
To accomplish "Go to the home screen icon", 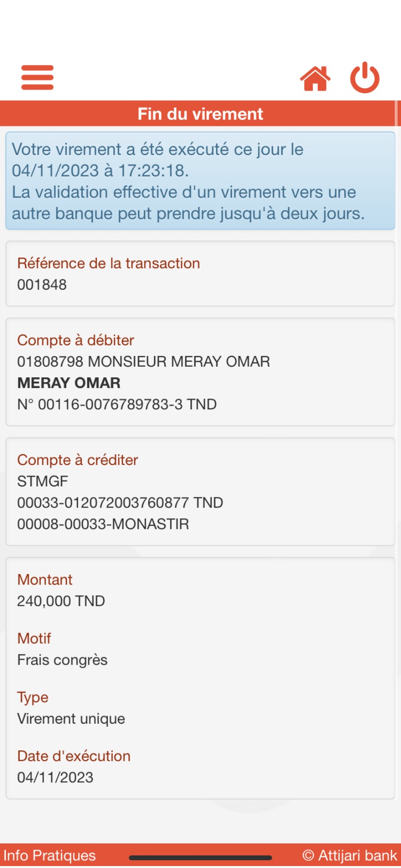I will pos(315,78).
